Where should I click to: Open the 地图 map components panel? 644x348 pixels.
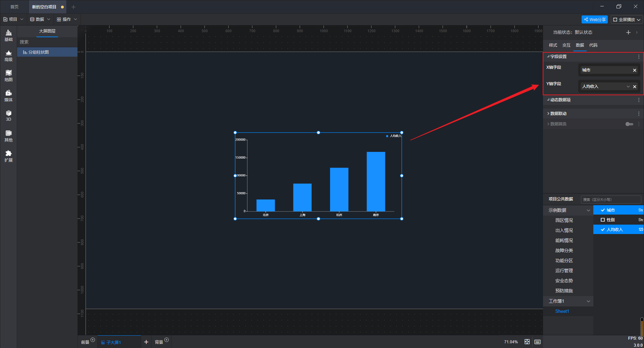click(x=8, y=76)
